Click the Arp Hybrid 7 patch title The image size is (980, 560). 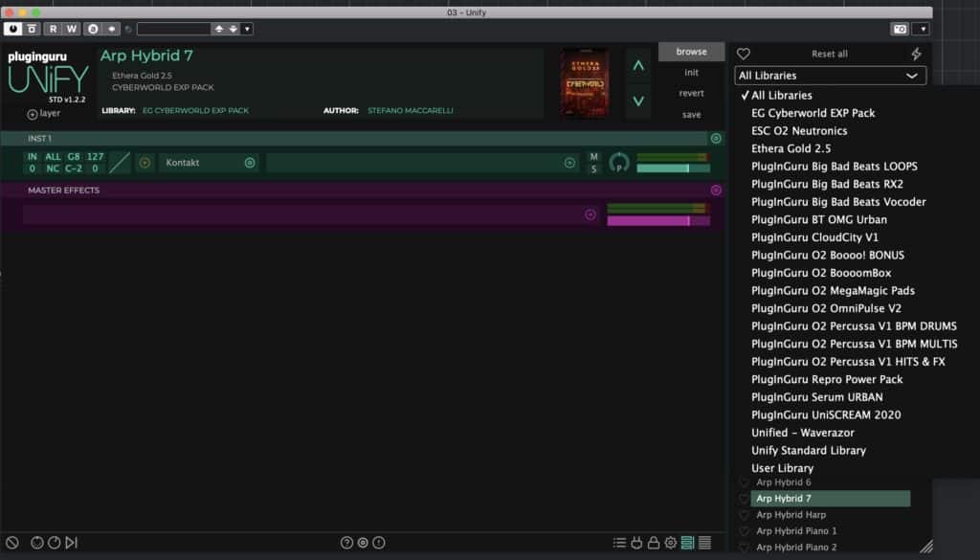pyautogui.click(x=146, y=56)
